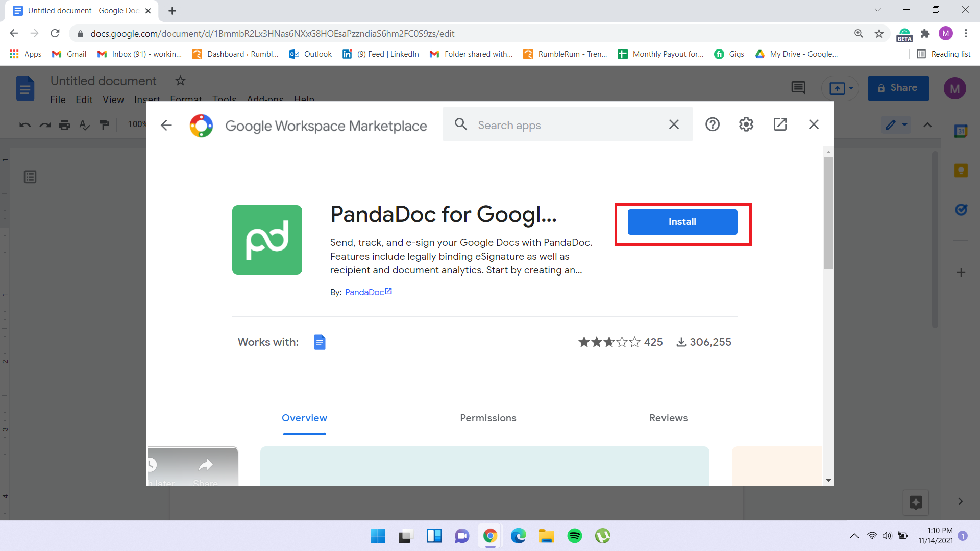The height and width of the screenshot is (551, 980).
Task: Clear the Marketplace search field
Action: (x=674, y=124)
